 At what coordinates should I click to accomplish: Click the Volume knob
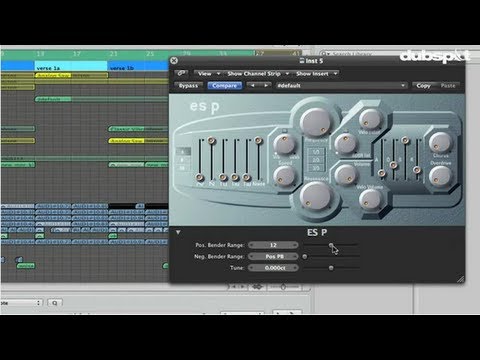point(346,175)
